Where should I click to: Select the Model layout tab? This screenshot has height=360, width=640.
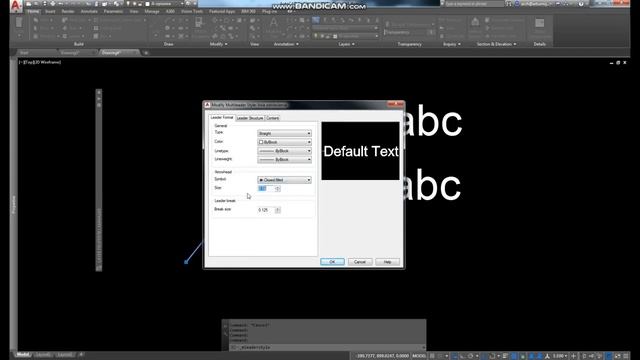point(23,355)
